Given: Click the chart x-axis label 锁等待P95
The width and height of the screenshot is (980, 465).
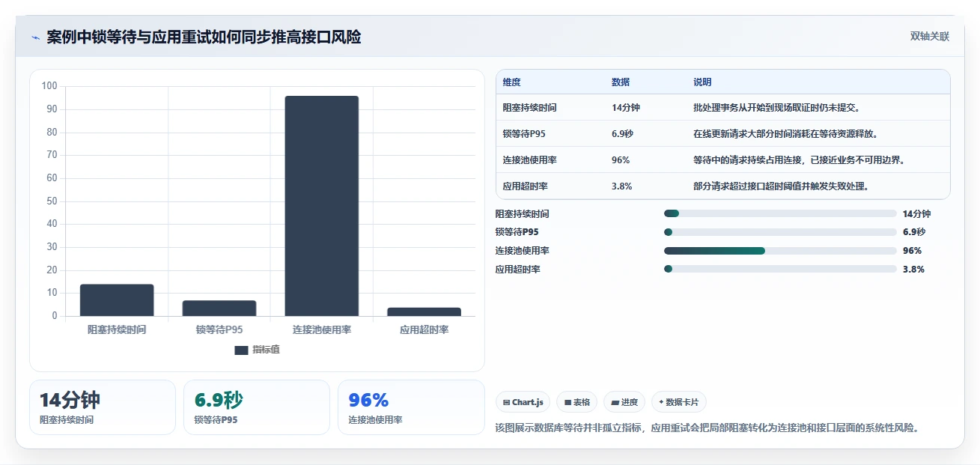Looking at the screenshot, I should point(219,329).
